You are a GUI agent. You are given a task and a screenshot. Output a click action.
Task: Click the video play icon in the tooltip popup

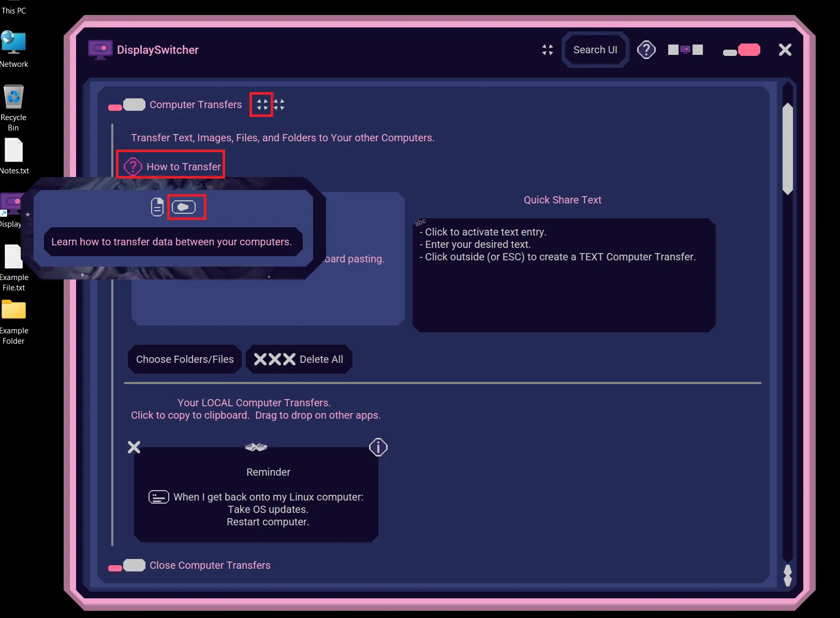tap(184, 207)
